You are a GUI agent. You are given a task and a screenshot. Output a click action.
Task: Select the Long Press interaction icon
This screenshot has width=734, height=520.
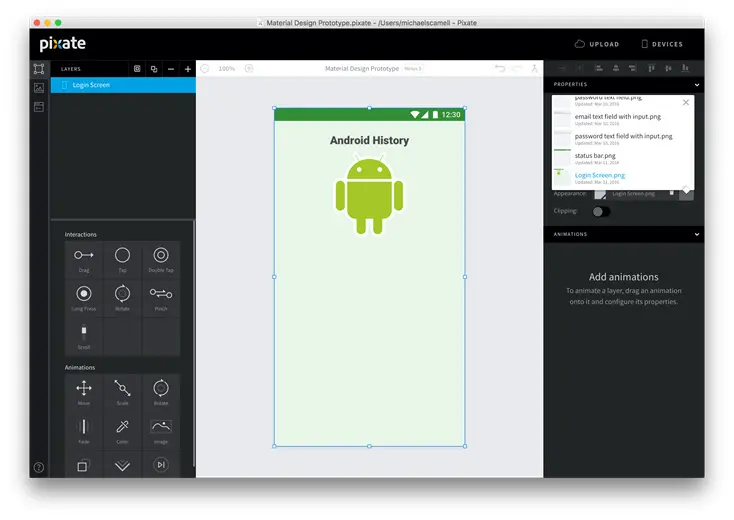pos(84,293)
